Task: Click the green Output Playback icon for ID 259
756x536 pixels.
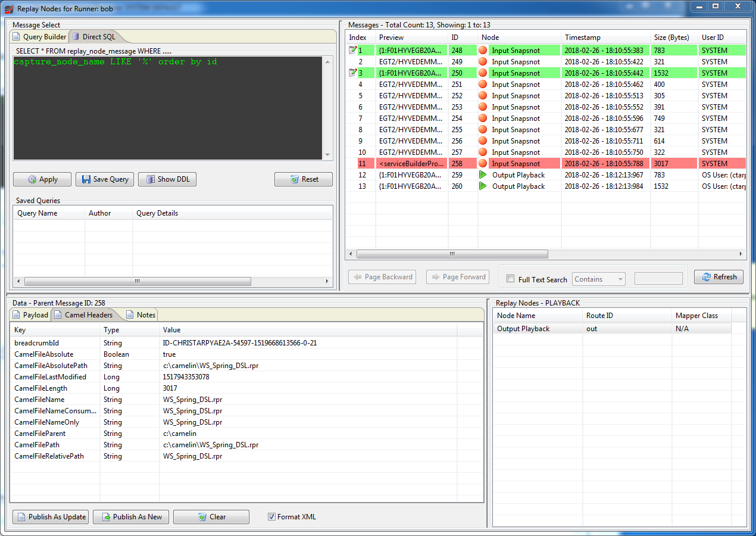Action: coord(483,175)
